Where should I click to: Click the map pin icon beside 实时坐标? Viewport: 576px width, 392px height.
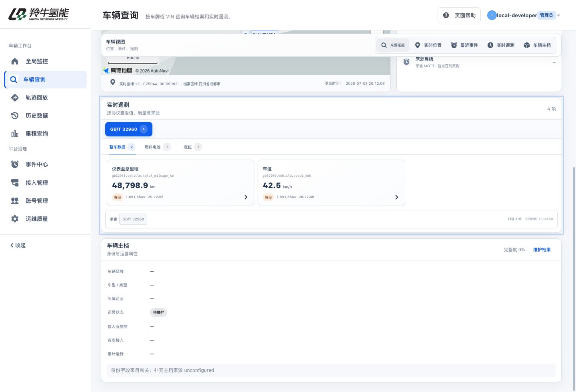pos(113,82)
